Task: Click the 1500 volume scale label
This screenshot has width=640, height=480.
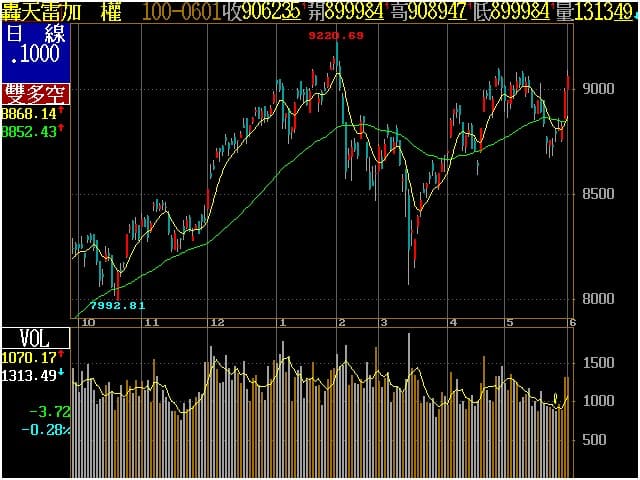Action: pos(599,364)
